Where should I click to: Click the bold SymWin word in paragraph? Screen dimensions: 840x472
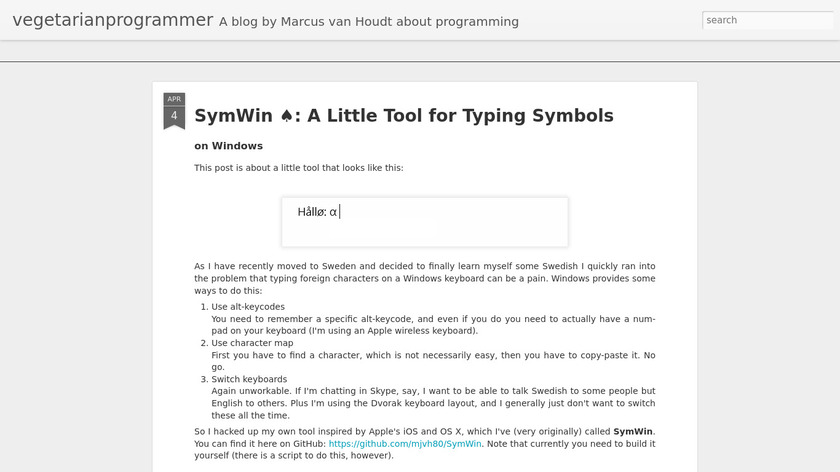tap(633, 431)
